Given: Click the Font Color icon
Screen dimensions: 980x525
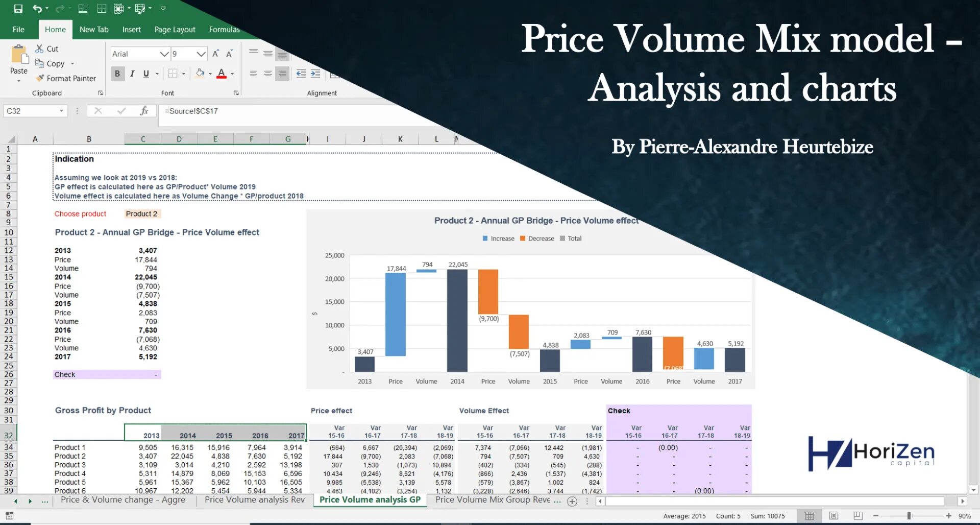Looking at the screenshot, I should coord(220,74).
